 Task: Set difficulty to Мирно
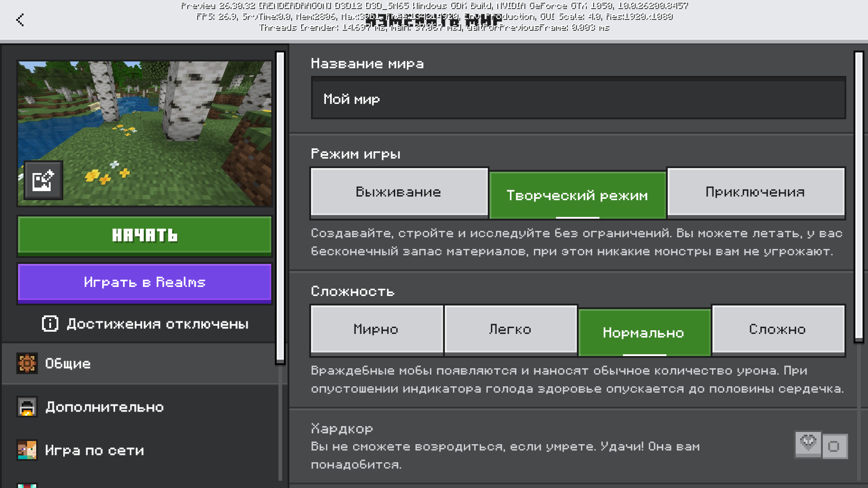pyautogui.click(x=377, y=329)
